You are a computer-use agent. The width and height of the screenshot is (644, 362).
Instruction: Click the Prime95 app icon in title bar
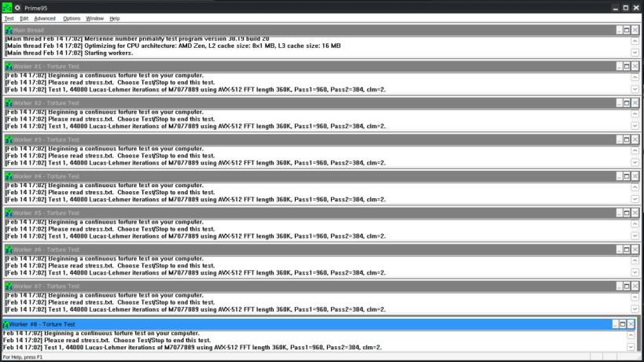tap(7, 8)
